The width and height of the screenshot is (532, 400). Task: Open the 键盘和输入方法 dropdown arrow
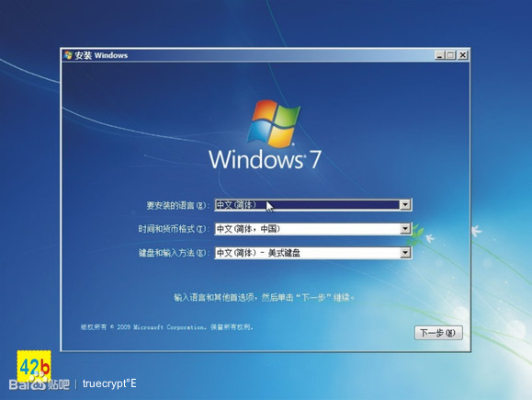405,253
